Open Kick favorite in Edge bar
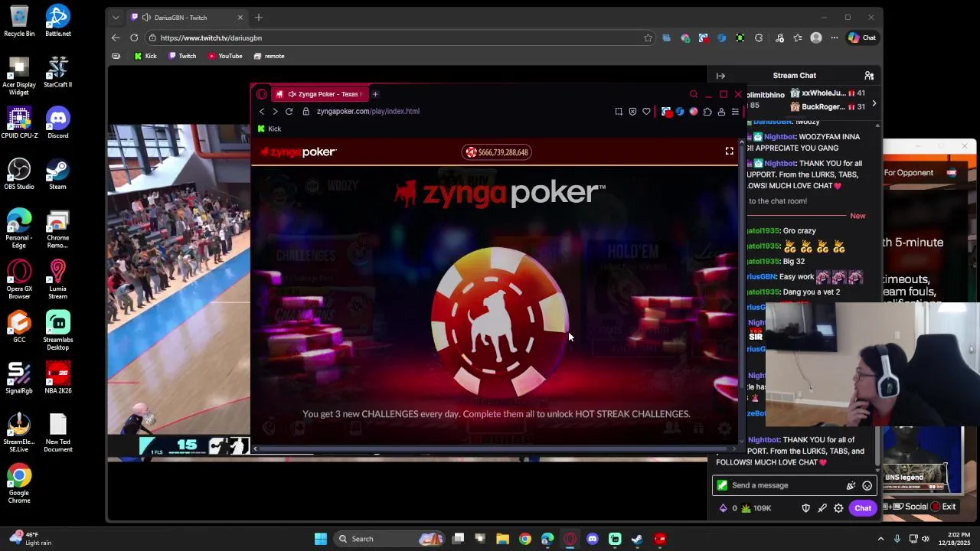The height and width of the screenshot is (551, 980). (145, 56)
